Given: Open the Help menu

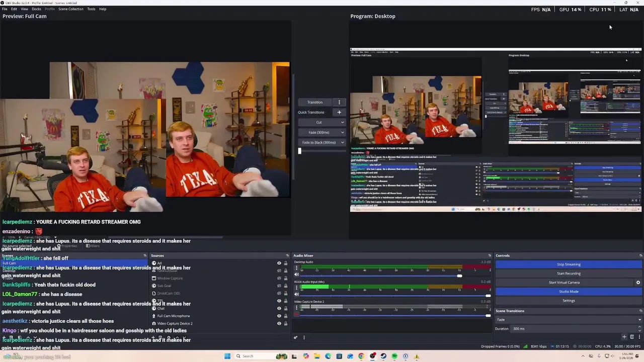Looking at the screenshot, I should pyautogui.click(x=103, y=9).
